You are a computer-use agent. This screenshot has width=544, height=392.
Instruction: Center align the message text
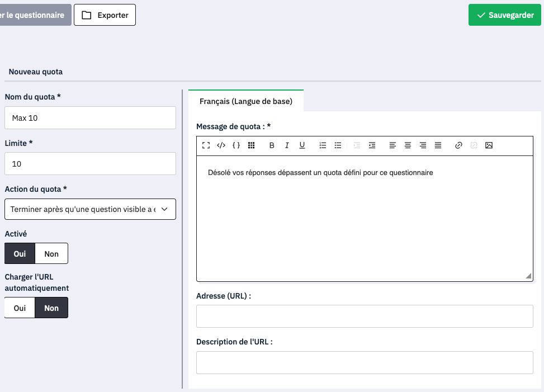408,145
